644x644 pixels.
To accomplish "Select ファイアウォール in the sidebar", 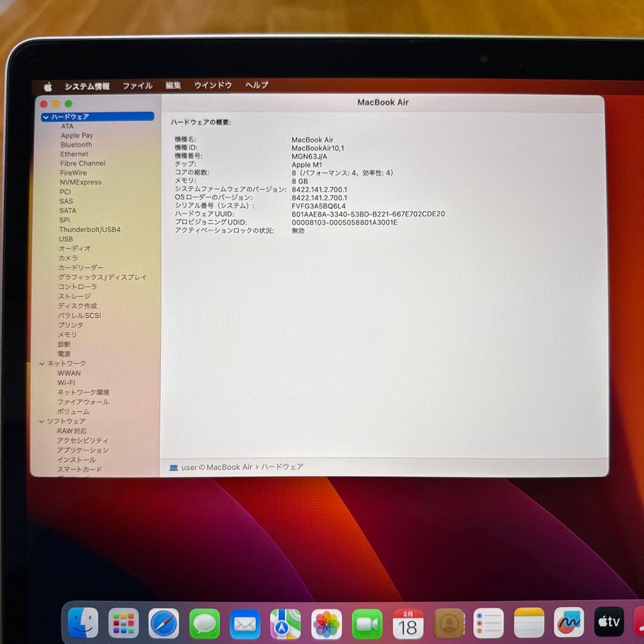I will [x=83, y=402].
